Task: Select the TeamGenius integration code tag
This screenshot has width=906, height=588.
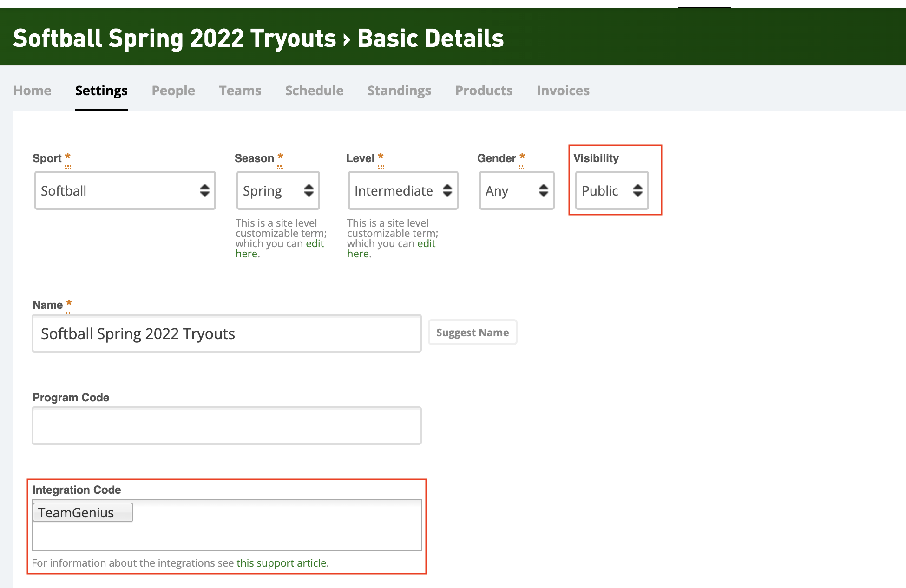Action: pyautogui.click(x=82, y=513)
